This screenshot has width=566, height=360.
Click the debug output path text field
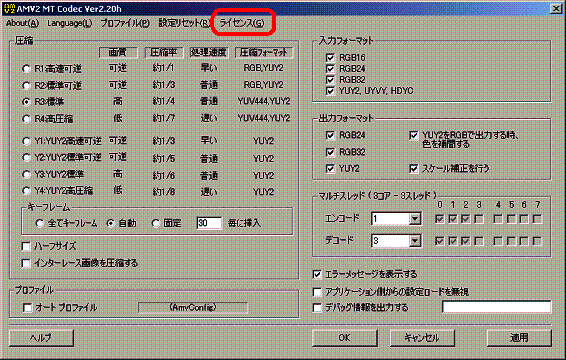pos(497,307)
